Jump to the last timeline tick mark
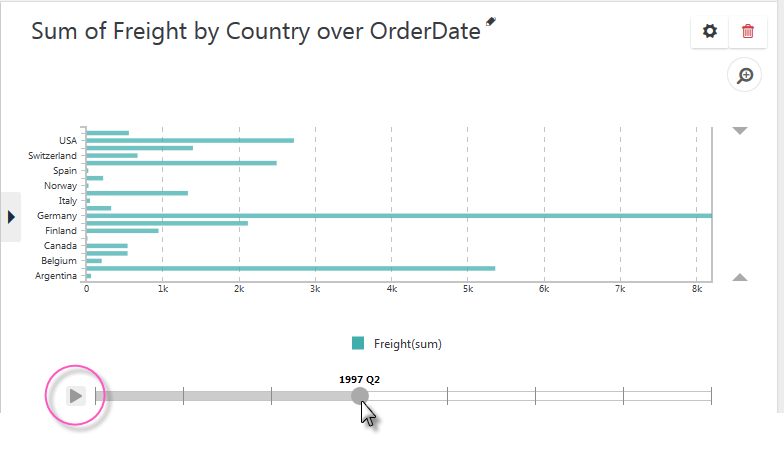 [x=711, y=396]
